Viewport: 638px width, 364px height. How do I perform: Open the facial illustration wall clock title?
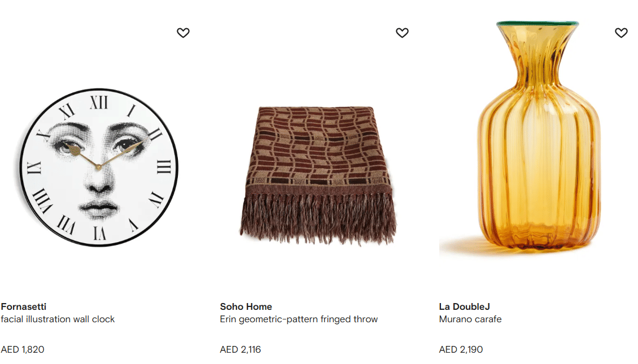click(x=58, y=319)
